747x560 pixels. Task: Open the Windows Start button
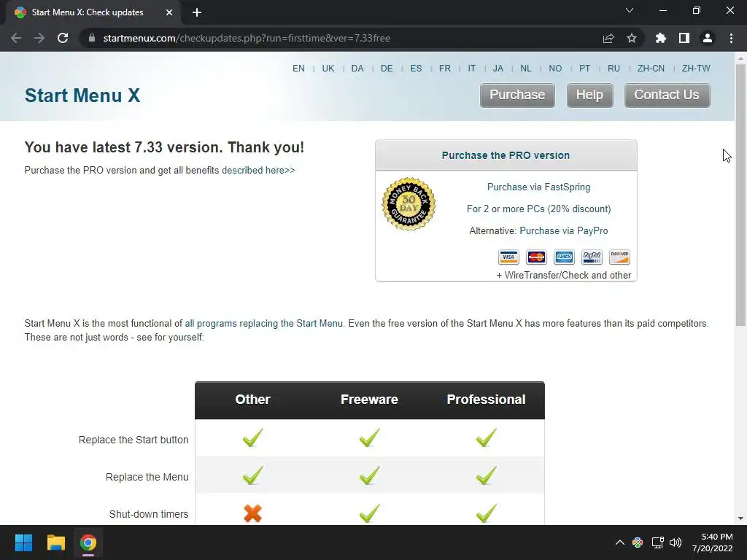(x=23, y=542)
